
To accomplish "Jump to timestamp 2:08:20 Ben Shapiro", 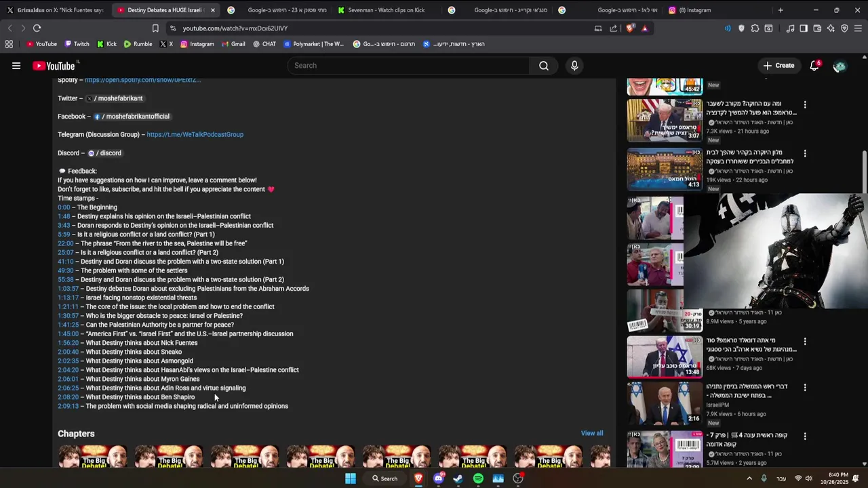I will point(68,397).
